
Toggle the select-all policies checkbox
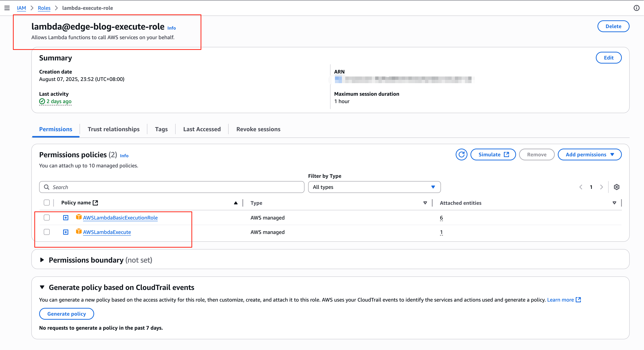(x=47, y=203)
